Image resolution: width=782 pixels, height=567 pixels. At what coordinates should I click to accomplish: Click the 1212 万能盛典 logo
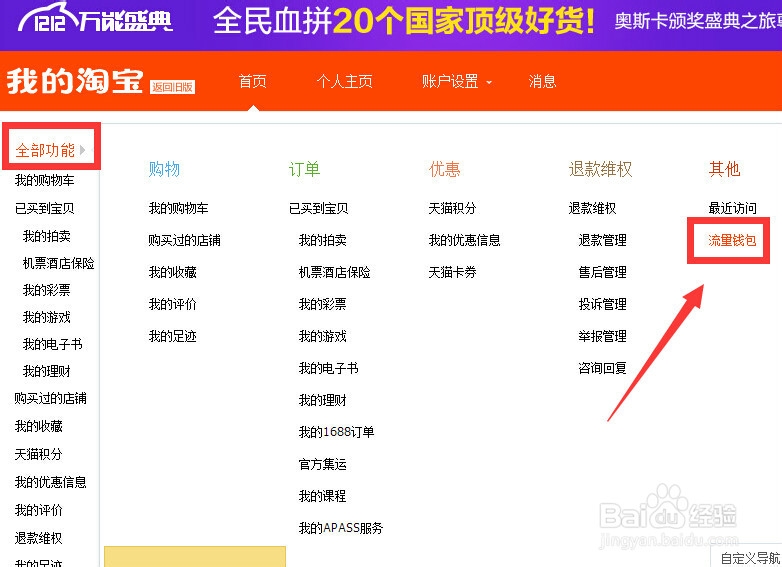pos(95,19)
